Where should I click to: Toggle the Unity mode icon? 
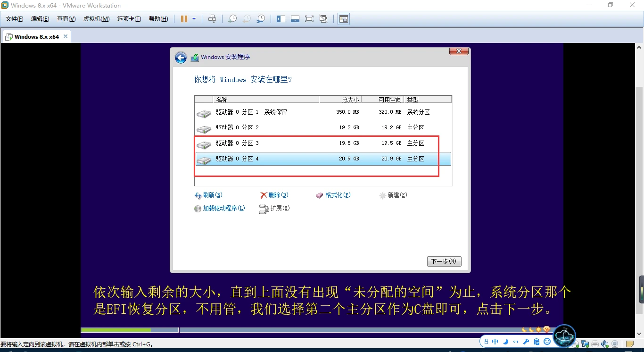click(x=323, y=19)
